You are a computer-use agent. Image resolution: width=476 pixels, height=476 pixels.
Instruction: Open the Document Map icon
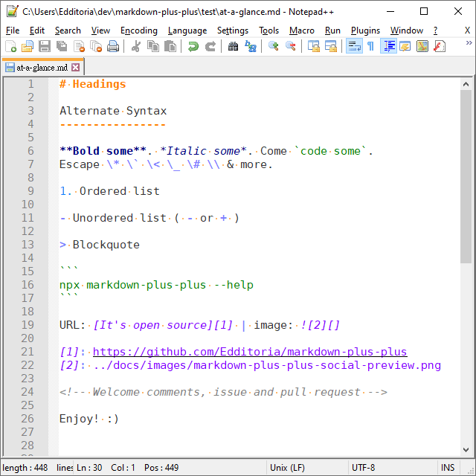point(422,46)
